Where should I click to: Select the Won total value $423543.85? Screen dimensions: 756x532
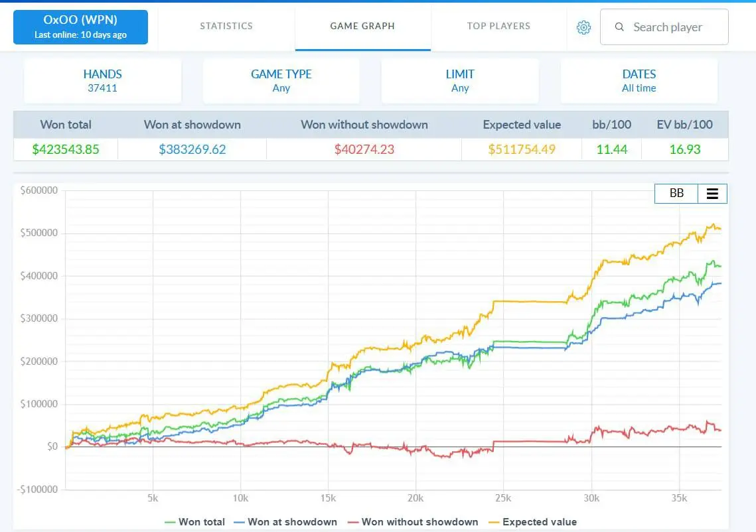pyautogui.click(x=66, y=149)
